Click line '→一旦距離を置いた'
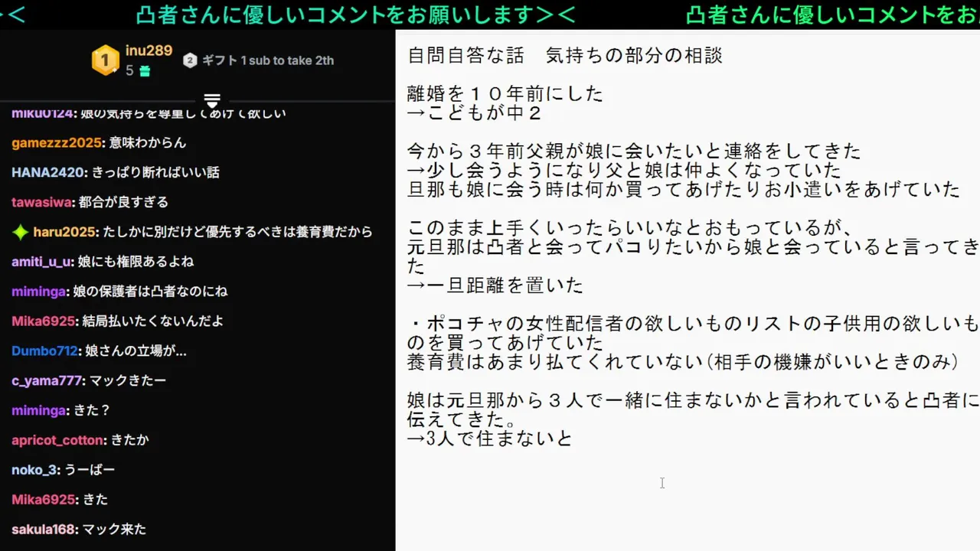This screenshot has height=551, width=980. pos(495,285)
